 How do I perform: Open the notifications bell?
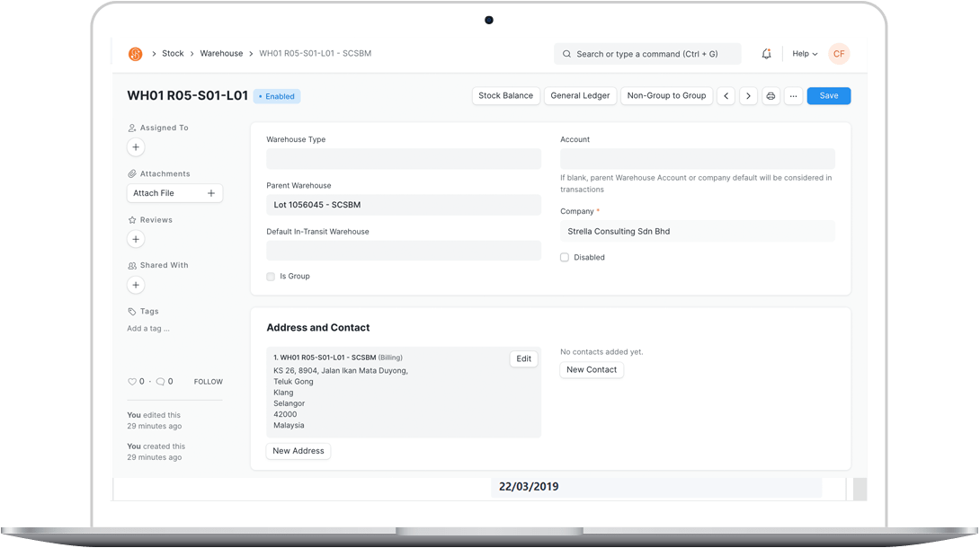[766, 54]
